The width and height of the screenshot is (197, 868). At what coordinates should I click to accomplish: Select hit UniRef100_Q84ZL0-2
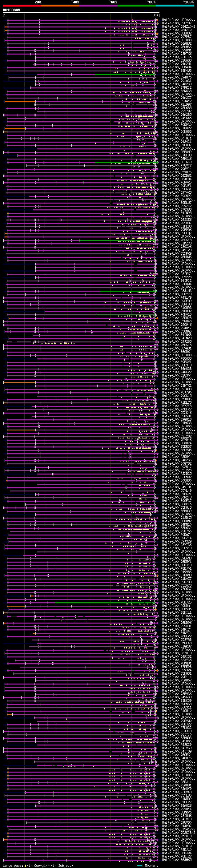pyautogui.click(x=179, y=26)
